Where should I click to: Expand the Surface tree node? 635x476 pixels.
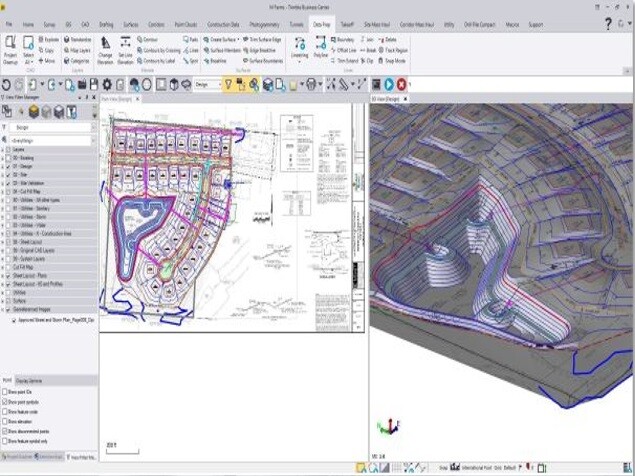[5, 298]
